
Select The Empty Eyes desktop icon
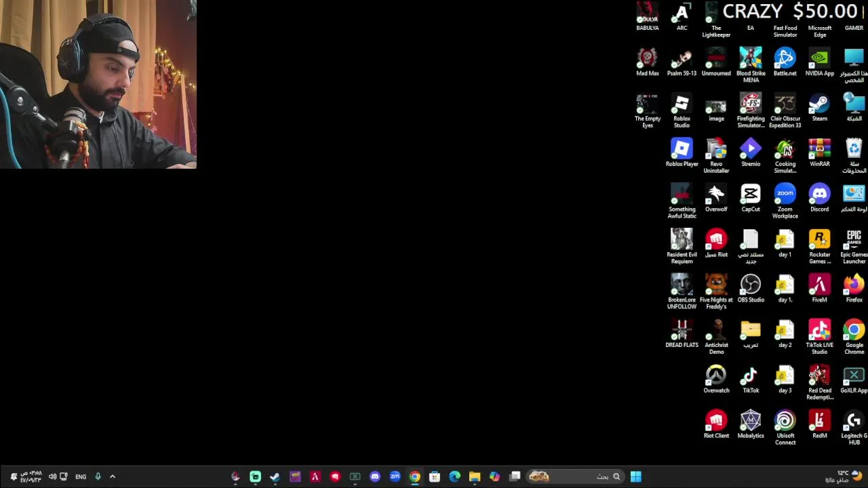[x=647, y=110]
